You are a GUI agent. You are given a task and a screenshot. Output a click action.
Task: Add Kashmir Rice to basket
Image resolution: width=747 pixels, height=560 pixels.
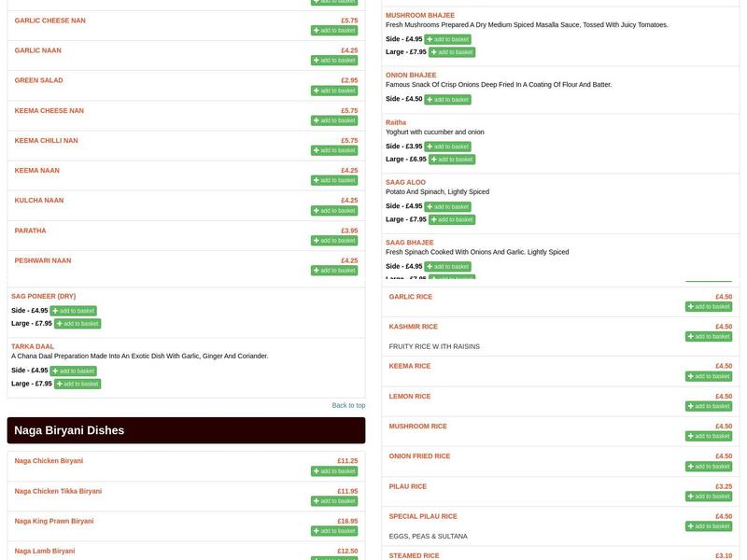tap(708, 336)
